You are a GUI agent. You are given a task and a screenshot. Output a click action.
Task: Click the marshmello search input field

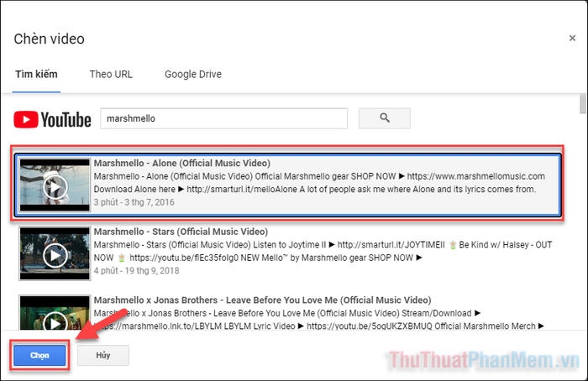pyautogui.click(x=224, y=118)
